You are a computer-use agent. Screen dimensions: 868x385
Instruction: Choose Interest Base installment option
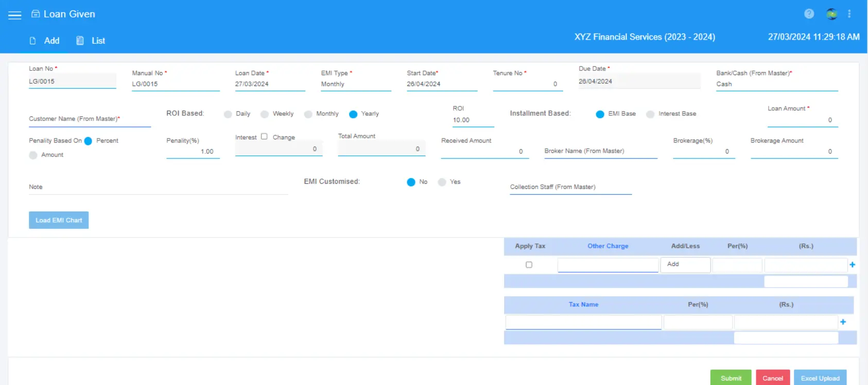(x=651, y=114)
